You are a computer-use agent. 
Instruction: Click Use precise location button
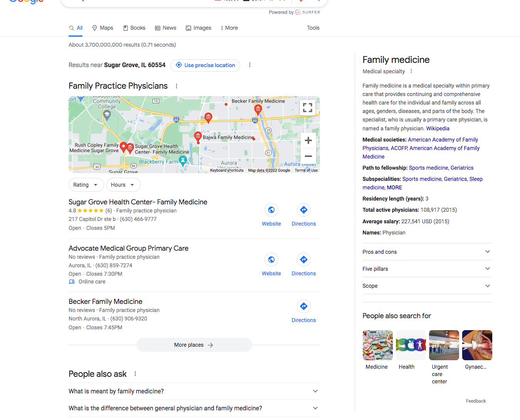click(205, 65)
